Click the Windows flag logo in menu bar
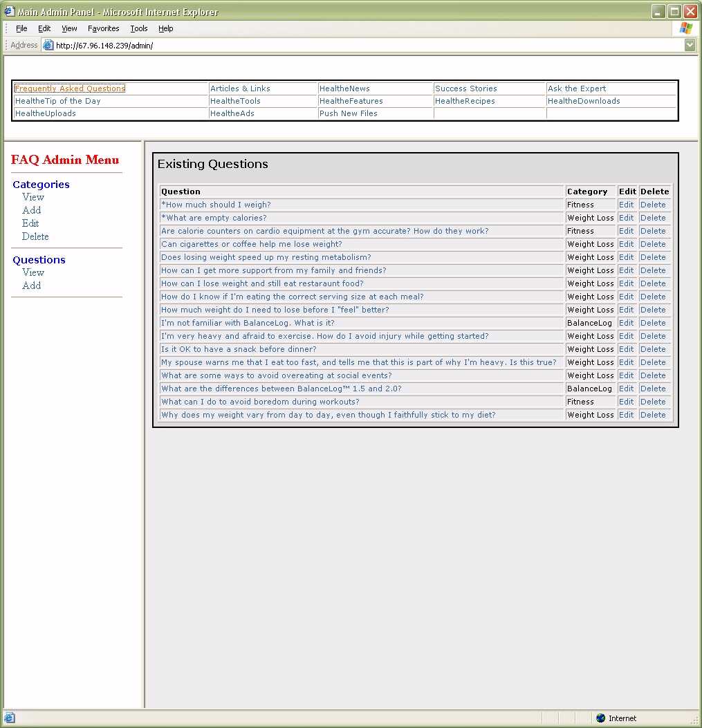The height and width of the screenshot is (728, 702). 685,28
